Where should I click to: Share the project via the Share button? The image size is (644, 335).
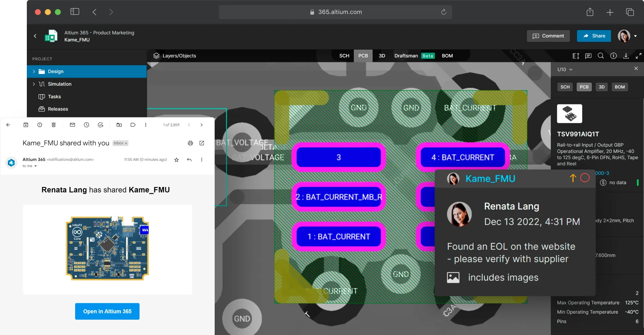(x=593, y=36)
